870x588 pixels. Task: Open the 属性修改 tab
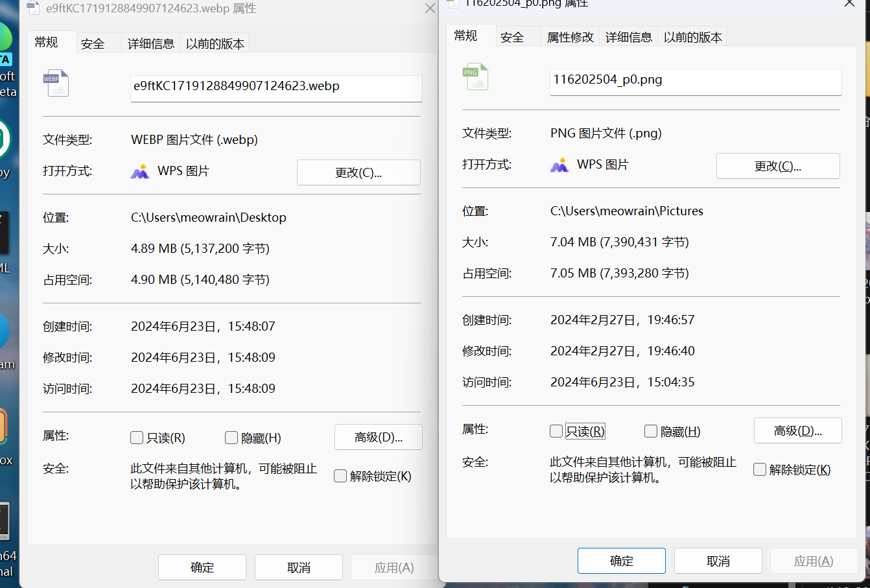click(x=570, y=38)
